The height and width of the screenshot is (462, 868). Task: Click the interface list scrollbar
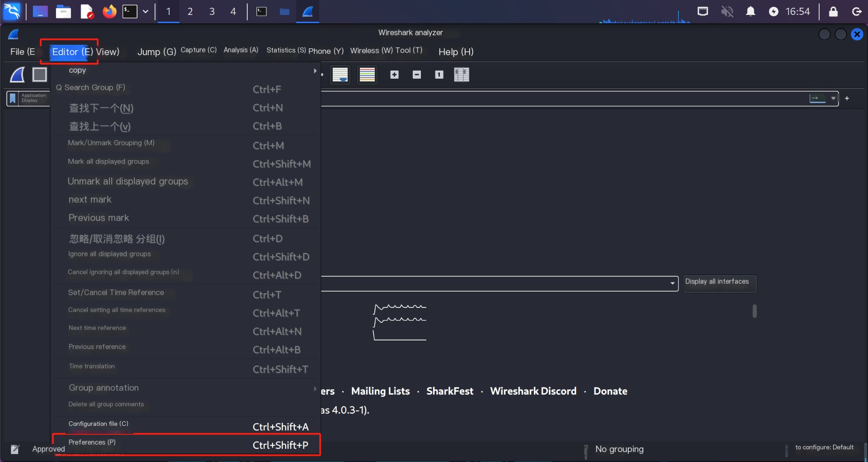755,311
